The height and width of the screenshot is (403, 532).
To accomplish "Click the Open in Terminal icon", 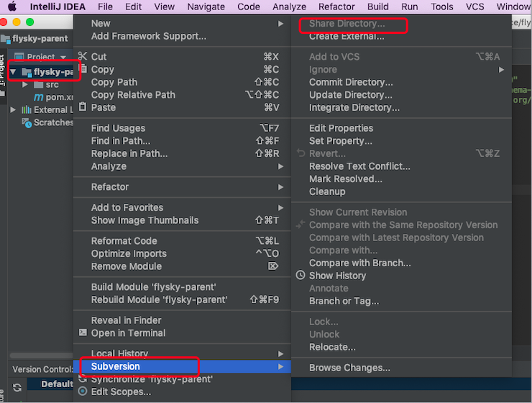I will [83, 332].
